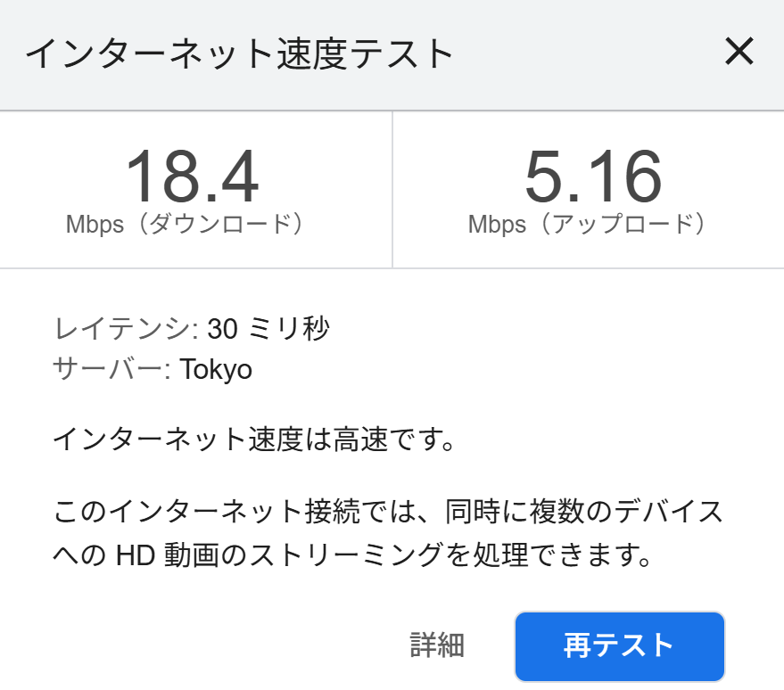Viewport: 784px width, 690px height.
Task: Close the internet speed test dialog
Action: pos(739,51)
